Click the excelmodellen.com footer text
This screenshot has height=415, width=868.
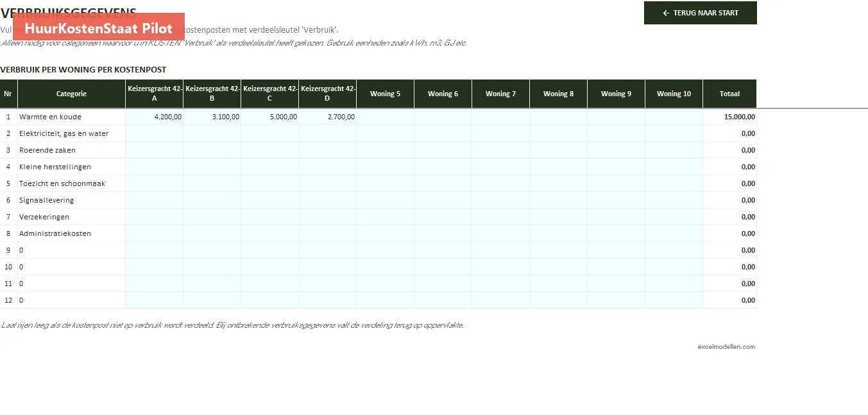click(x=726, y=347)
